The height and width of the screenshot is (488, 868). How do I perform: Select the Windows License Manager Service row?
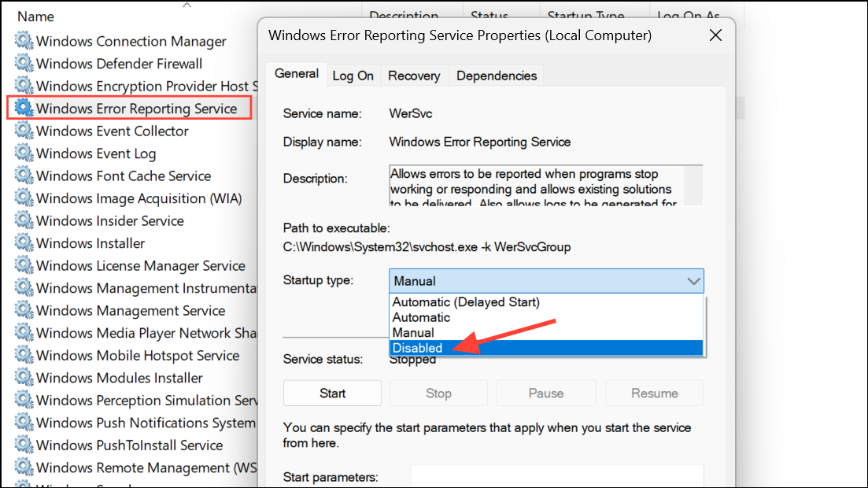click(x=141, y=265)
